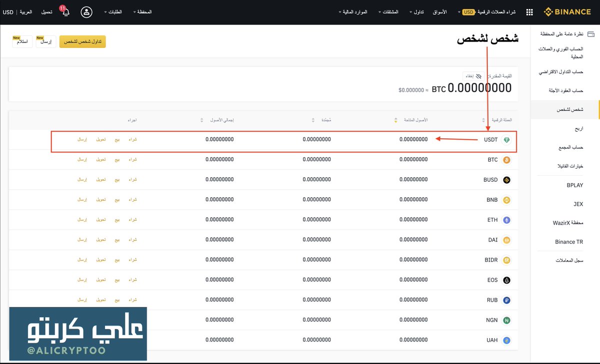Sort by total assets (إجمالي الأصول) column arrows

pos(202,120)
